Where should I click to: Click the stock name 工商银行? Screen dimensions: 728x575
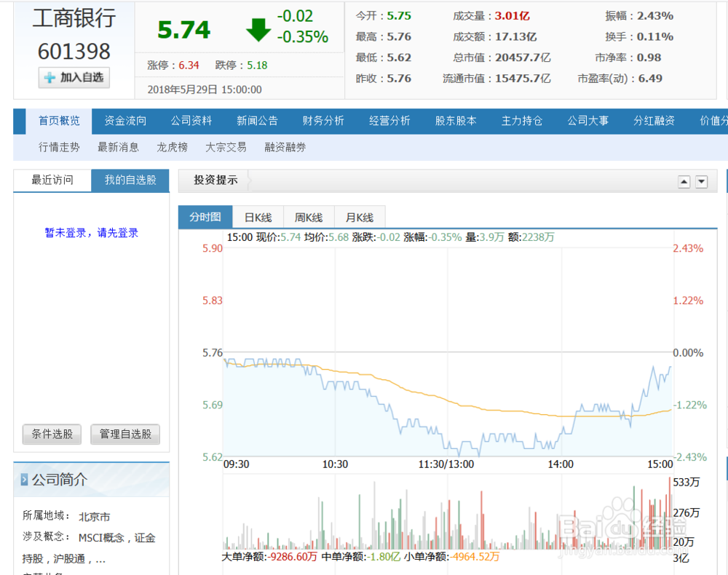74,19
